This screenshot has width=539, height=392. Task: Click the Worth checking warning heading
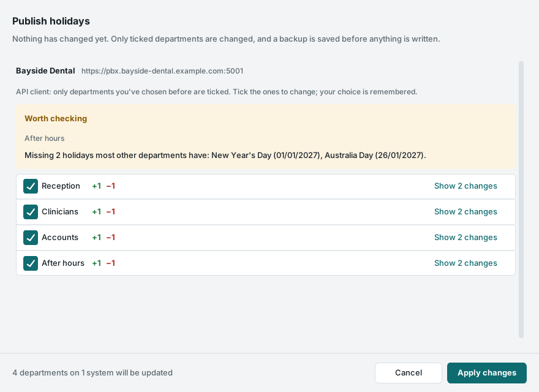(x=56, y=119)
